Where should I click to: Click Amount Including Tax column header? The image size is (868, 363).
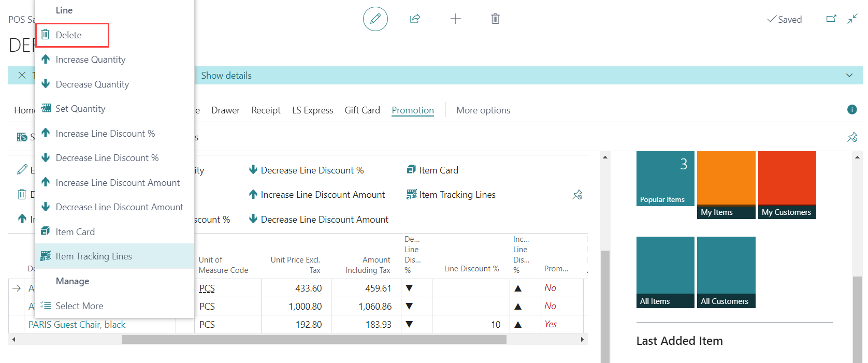coord(368,265)
